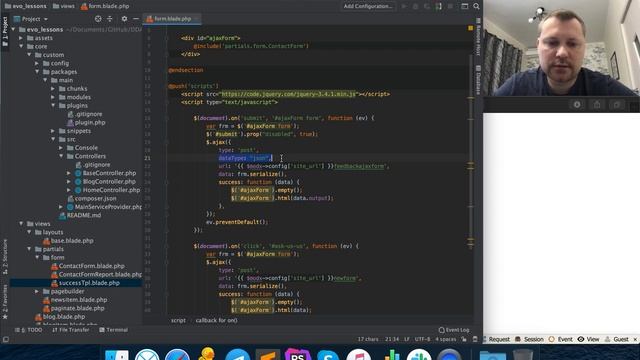Expand the config folder
Image resolution: width=640 pixels, height=360 pixels.
point(37,63)
